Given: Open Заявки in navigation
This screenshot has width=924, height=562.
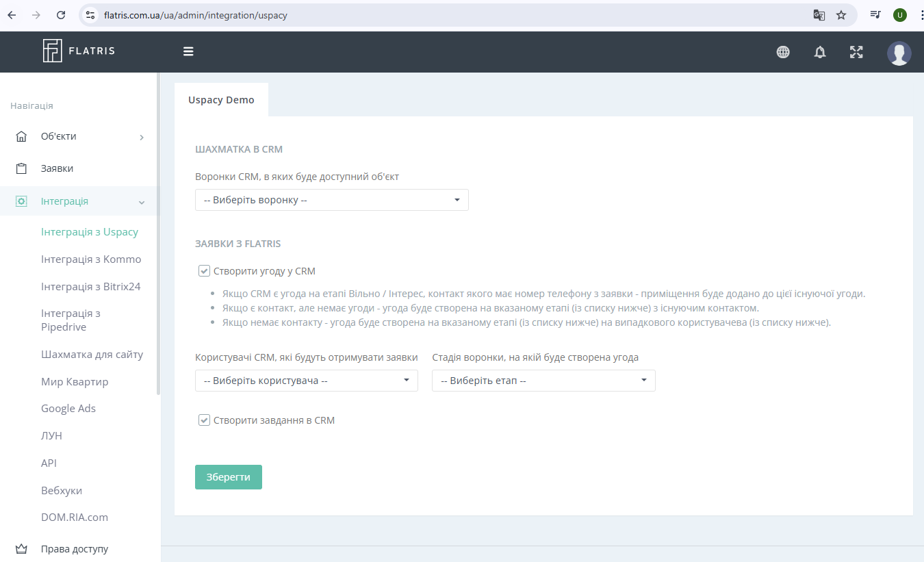Looking at the screenshot, I should click(x=57, y=168).
